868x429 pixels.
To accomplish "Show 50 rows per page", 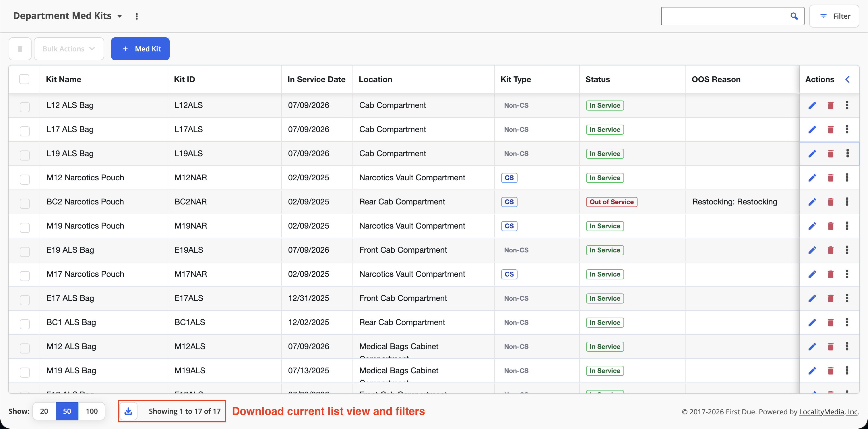I will coord(67,411).
